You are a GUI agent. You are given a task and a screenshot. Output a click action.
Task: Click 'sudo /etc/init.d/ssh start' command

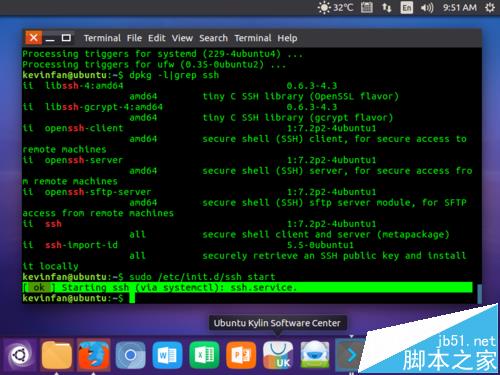[202, 277]
